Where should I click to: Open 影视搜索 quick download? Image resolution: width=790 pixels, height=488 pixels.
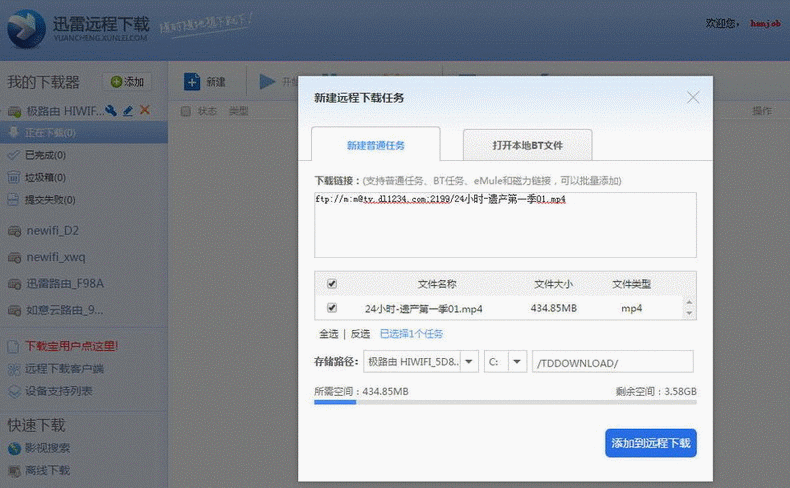coord(47,448)
